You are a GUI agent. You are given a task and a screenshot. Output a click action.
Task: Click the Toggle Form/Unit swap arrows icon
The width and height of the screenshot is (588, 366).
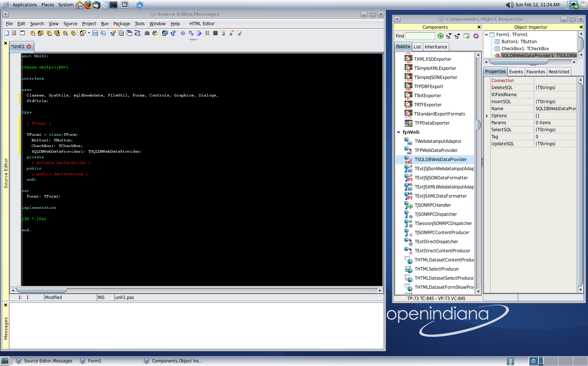[137, 33]
